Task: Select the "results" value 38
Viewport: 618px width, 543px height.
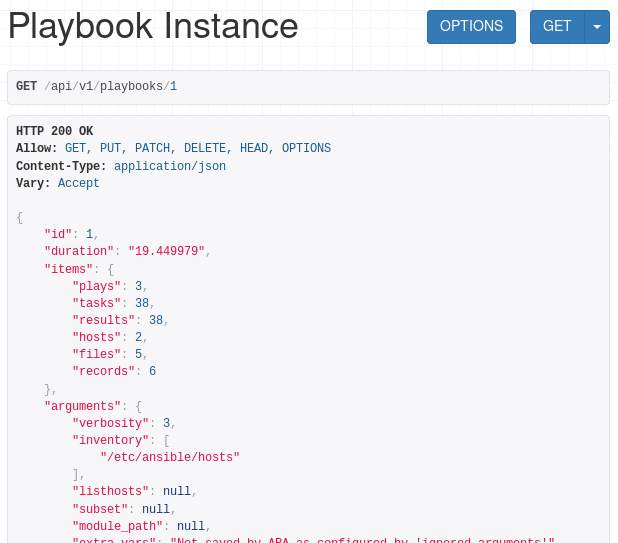Action: pyautogui.click(x=155, y=320)
